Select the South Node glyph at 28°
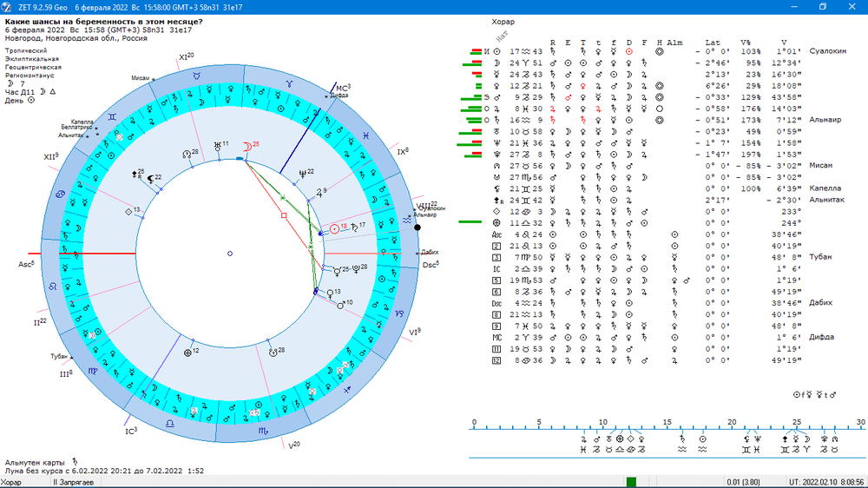The image size is (868, 488). point(273,353)
